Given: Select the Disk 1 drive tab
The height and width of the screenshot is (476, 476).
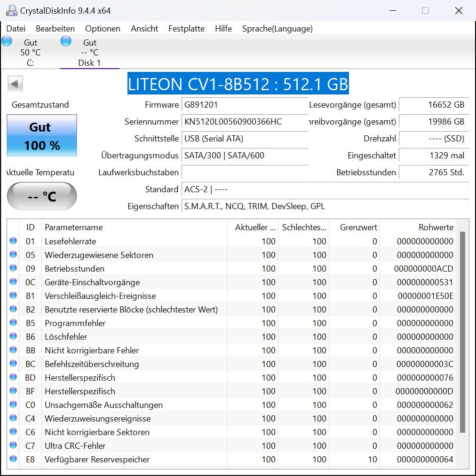Looking at the screenshot, I should [x=89, y=52].
